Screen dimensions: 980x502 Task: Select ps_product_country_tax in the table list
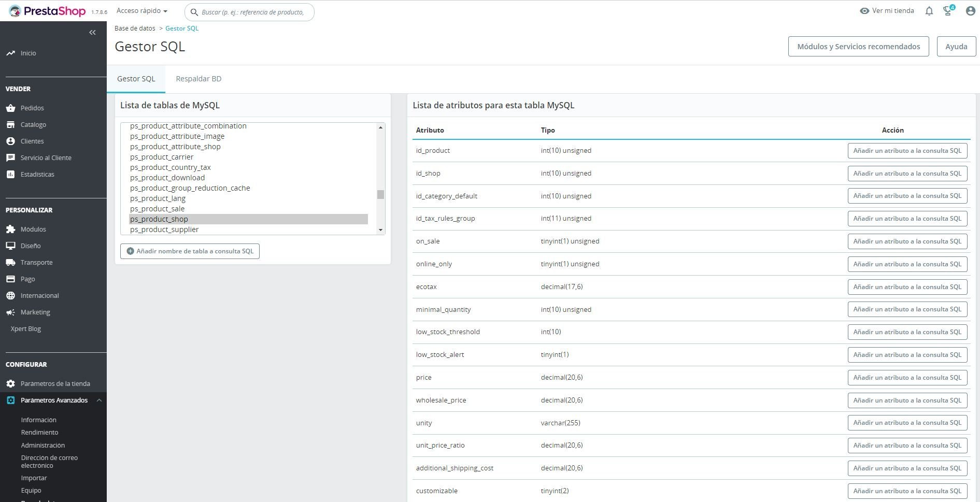[248, 167]
